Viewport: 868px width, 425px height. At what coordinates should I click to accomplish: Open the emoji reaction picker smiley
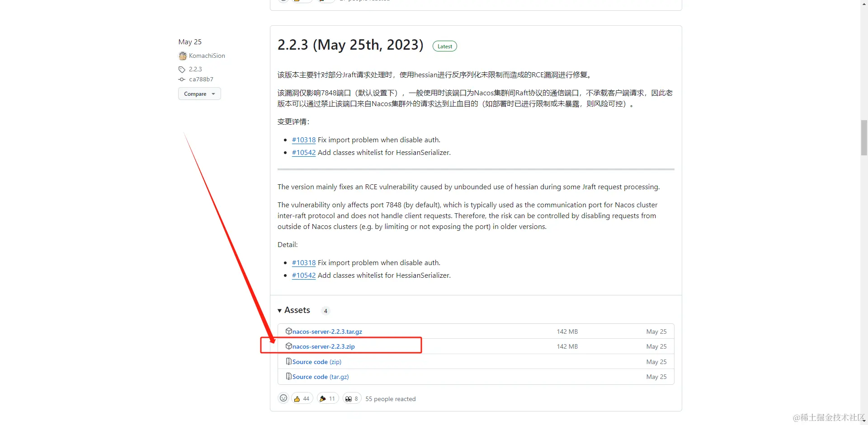click(x=283, y=398)
